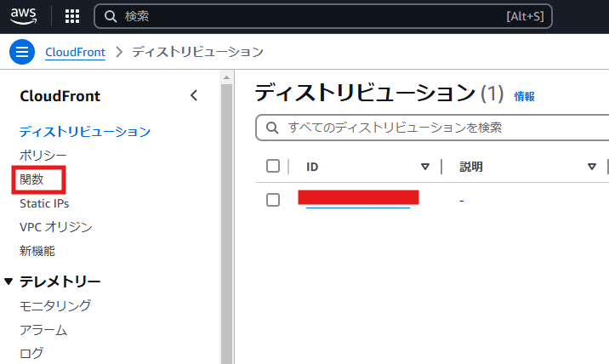This screenshot has width=609, height=364.
Task: Click the ID column header text
Action: [x=312, y=167]
